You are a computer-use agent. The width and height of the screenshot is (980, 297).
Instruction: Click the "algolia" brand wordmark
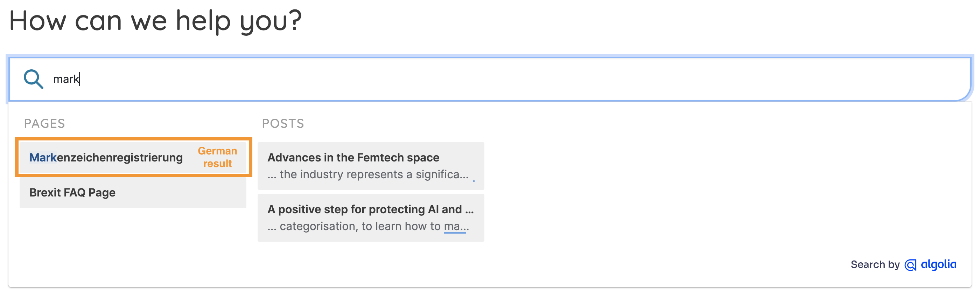pyautogui.click(x=939, y=265)
